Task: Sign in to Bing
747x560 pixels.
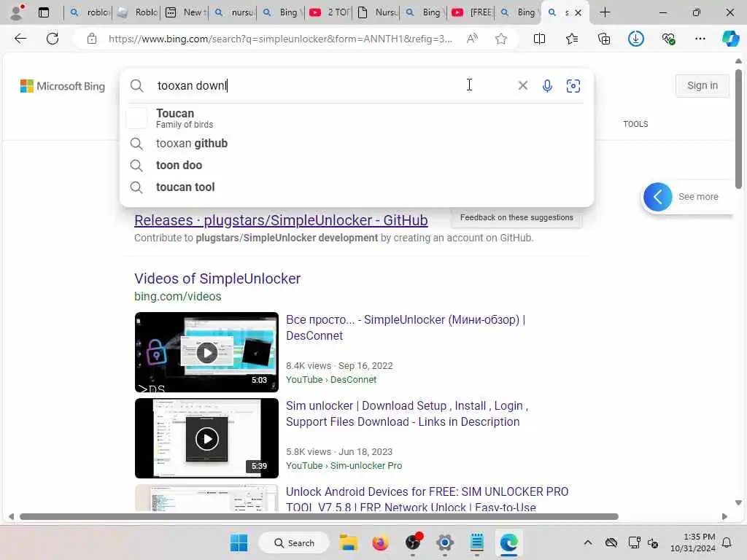Action: pos(703,86)
